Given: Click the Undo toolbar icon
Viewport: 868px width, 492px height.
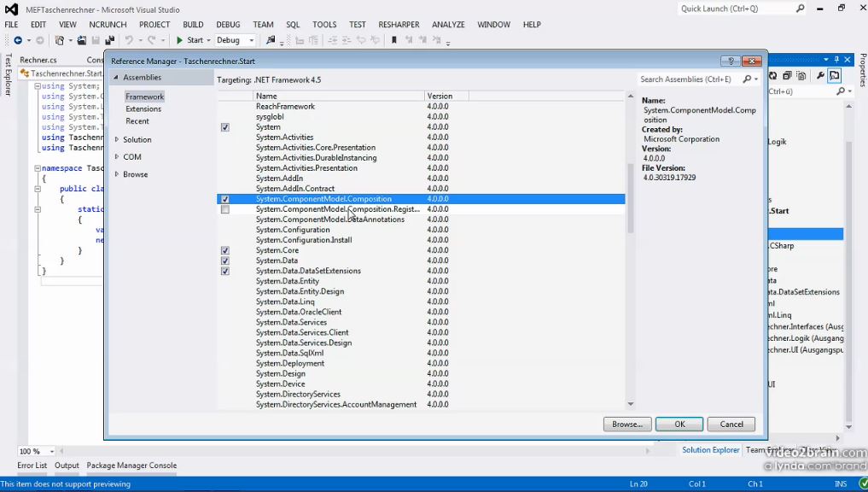Looking at the screenshot, I should coord(129,40).
